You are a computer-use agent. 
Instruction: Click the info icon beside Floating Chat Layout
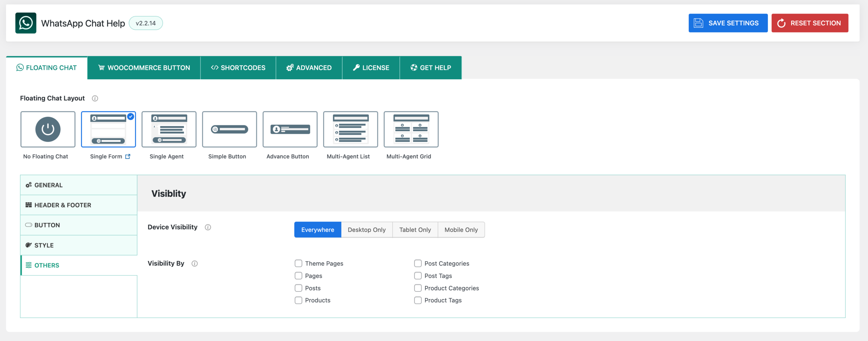tap(95, 99)
